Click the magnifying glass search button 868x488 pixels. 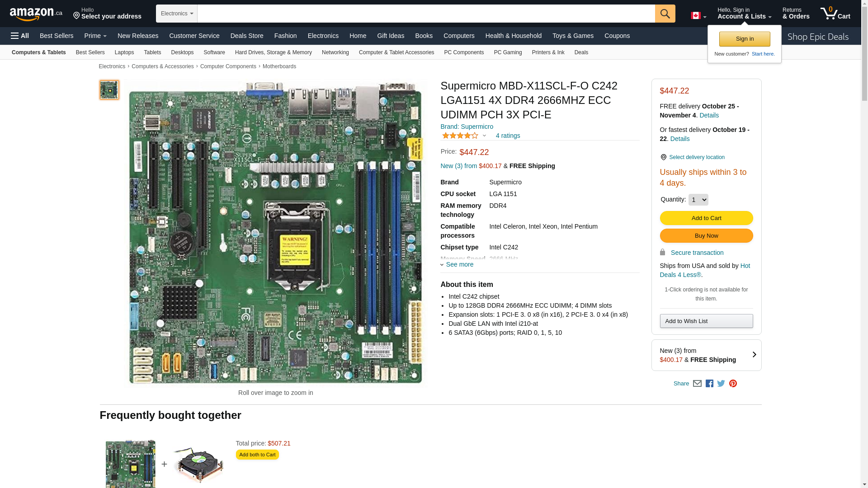pos(665,14)
